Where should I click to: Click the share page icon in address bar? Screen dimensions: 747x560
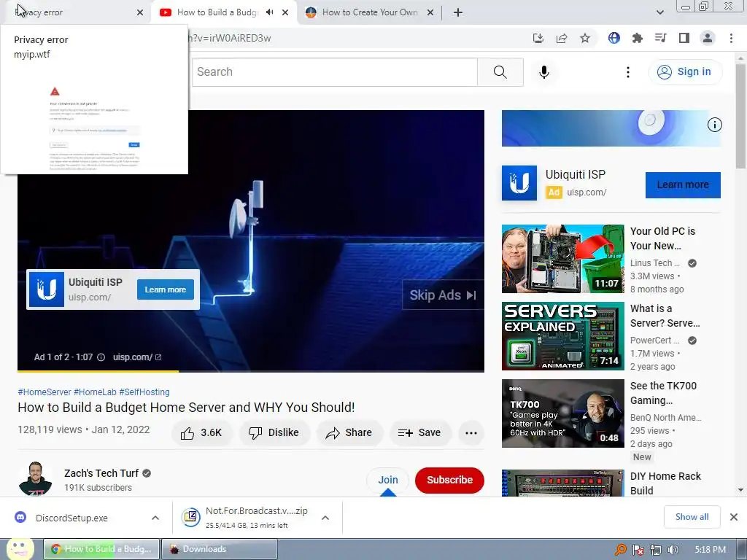[562, 38]
